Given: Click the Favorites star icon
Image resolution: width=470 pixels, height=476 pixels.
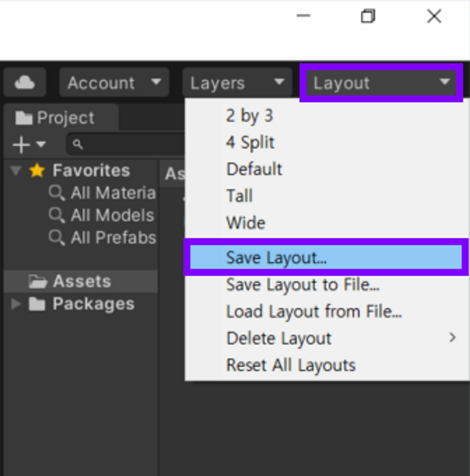Looking at the screenshot, I should tap(37, 170).
